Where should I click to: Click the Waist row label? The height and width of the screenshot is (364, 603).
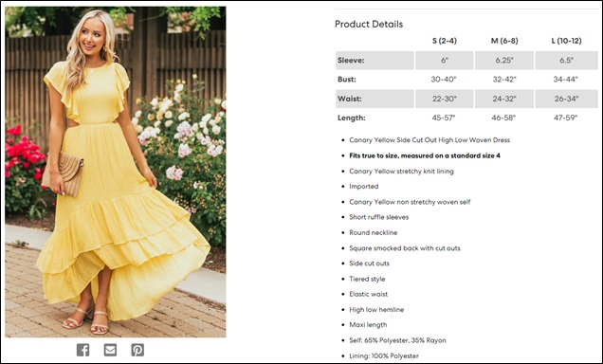(x=375, y=99)
